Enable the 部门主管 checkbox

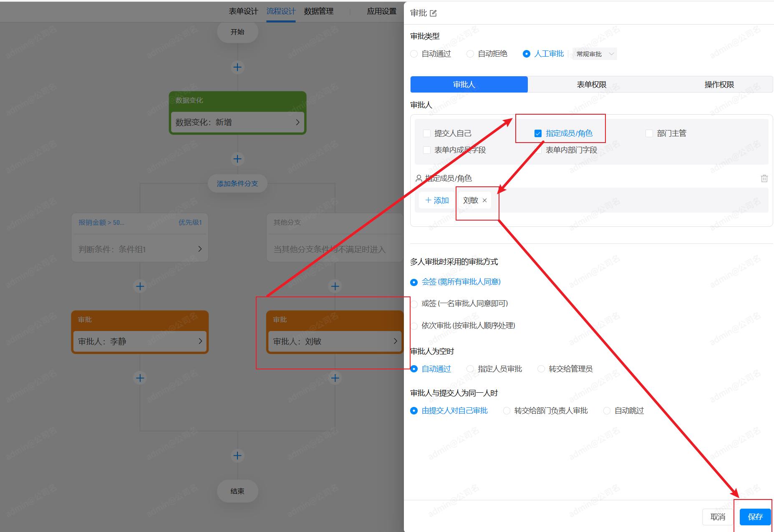649,133
